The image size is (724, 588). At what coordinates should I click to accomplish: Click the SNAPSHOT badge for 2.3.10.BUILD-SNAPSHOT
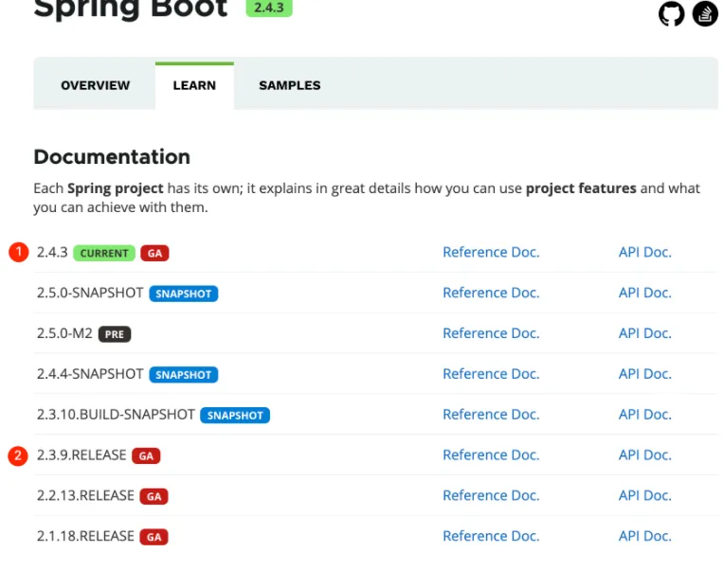(x=235, y=415)
